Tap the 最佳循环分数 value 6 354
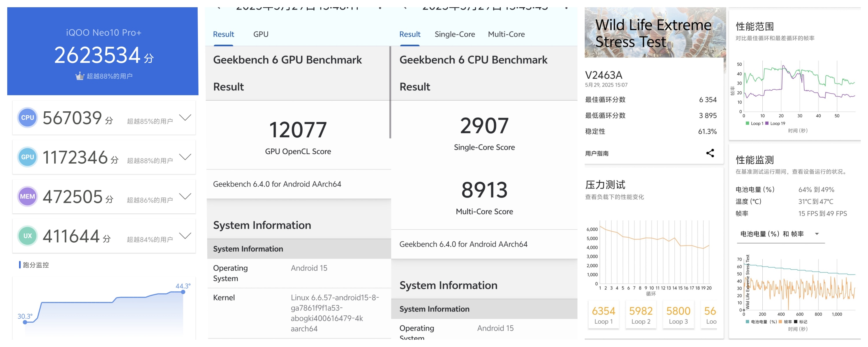This screenshot has width=868, height=347. 708,100
